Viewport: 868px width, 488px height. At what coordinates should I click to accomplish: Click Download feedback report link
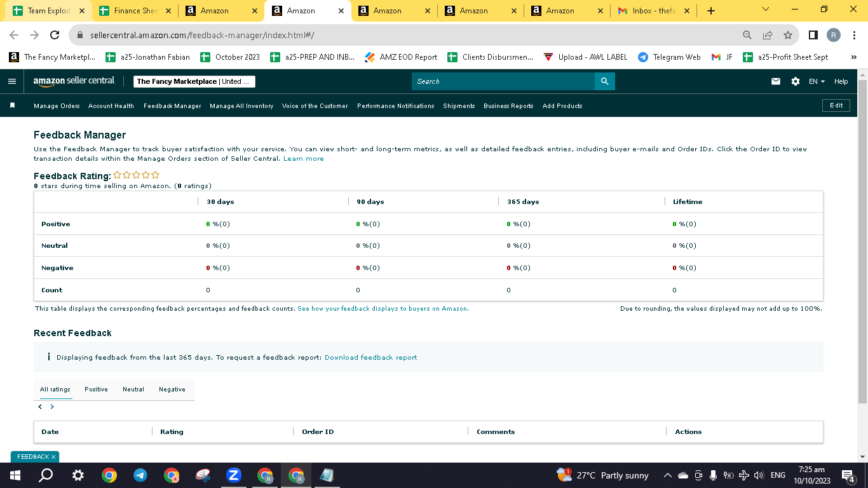pos(371,358)
